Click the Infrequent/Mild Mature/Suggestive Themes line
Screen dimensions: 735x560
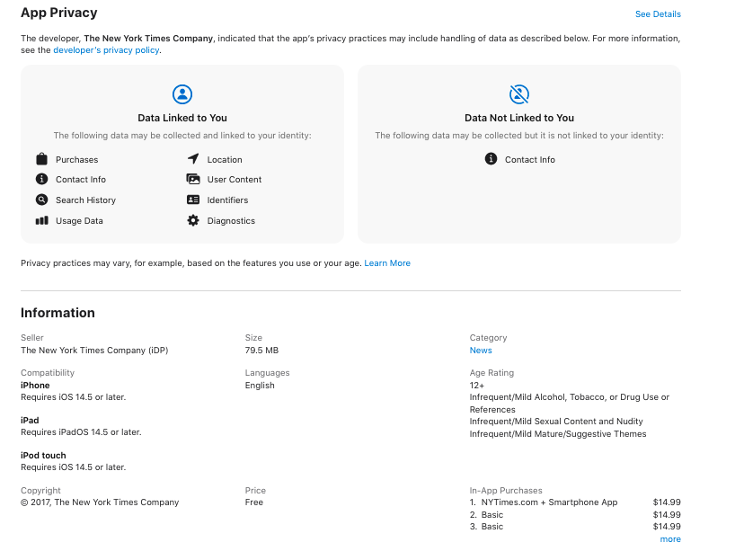pos(558,434)
